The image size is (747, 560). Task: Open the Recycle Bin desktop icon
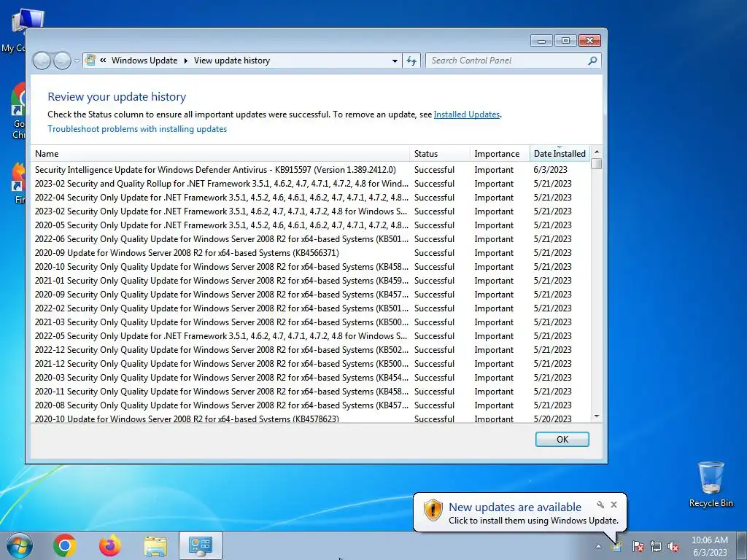coord(711,484)
